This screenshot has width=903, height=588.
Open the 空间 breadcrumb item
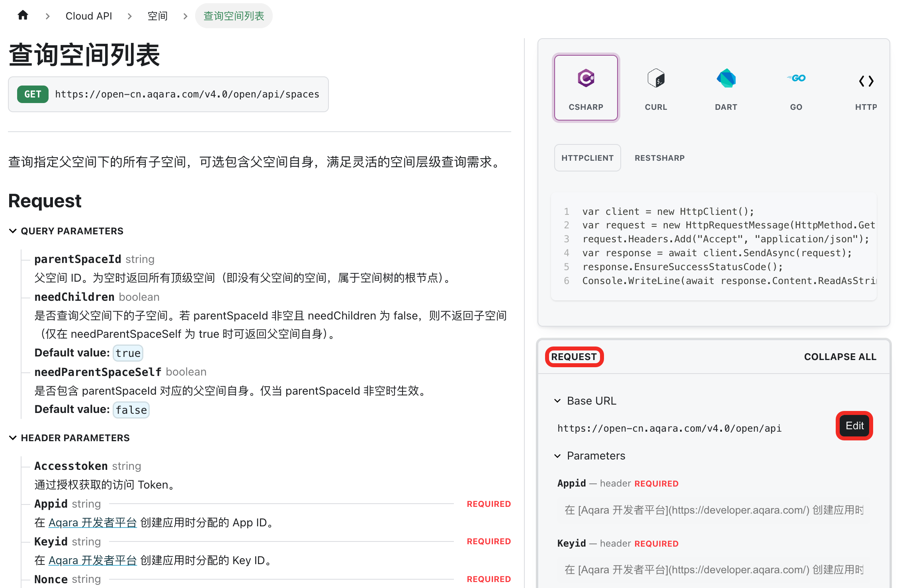coord(158,16)
